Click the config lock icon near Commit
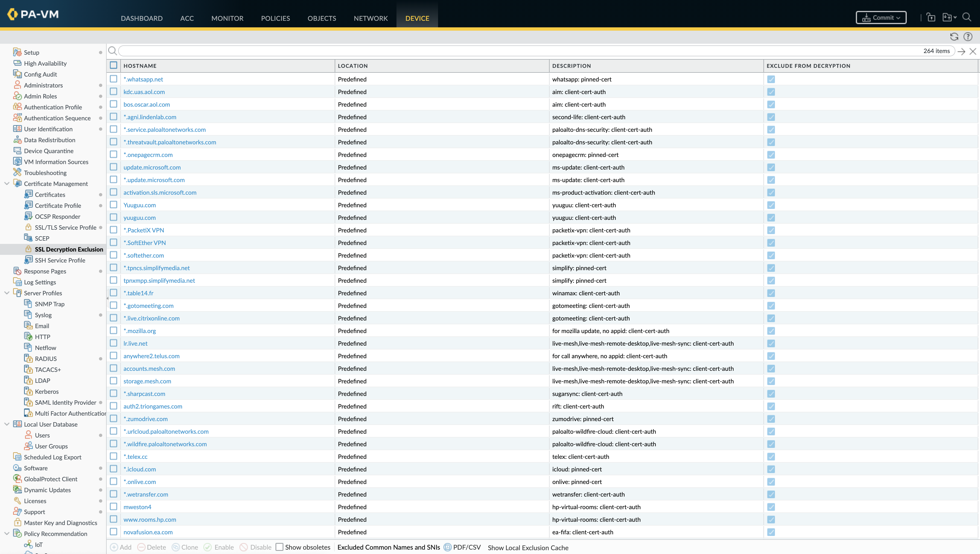Image resolution: width=980 pixels, height=554 pixels. coord(931,17)
